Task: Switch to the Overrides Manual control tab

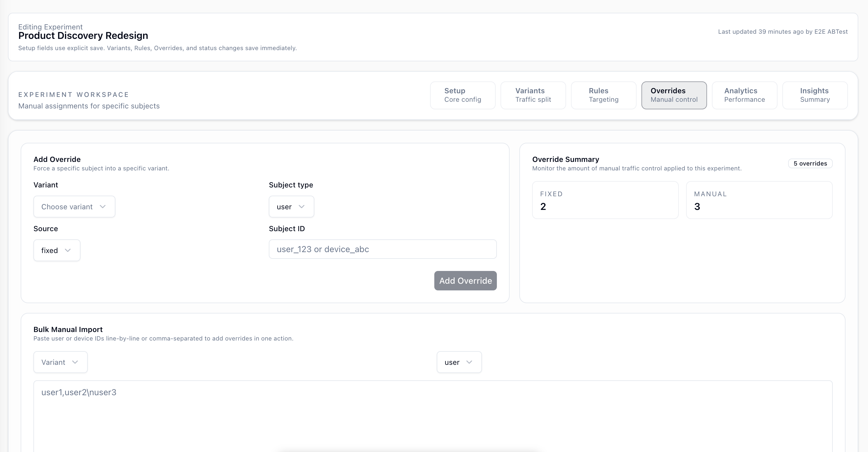Action: 674,95
